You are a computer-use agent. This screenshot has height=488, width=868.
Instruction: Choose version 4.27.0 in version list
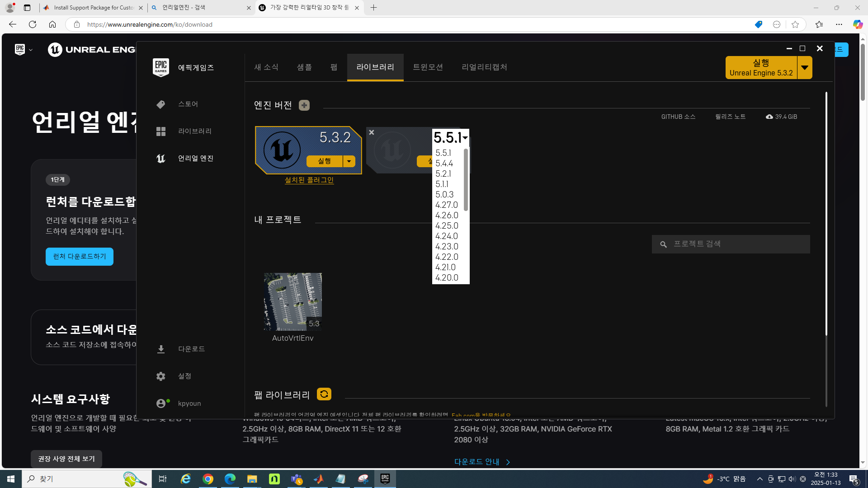pyautogui.click(x=446, y=205)
